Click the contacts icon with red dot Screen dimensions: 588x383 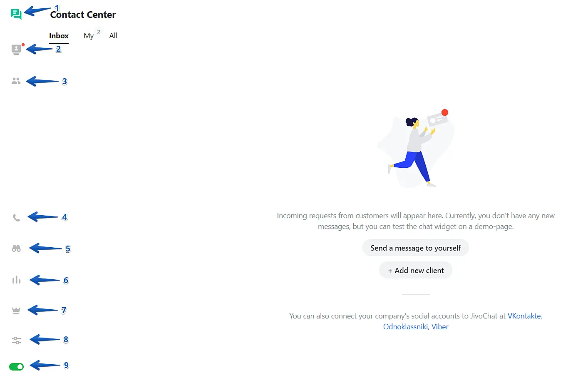(x=16, y=50)
